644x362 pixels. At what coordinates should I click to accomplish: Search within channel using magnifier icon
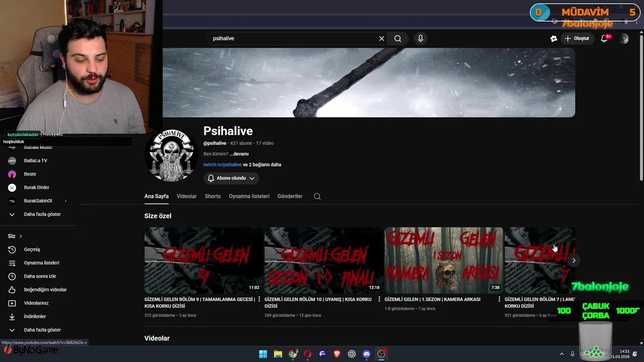(x=317, y=197)
